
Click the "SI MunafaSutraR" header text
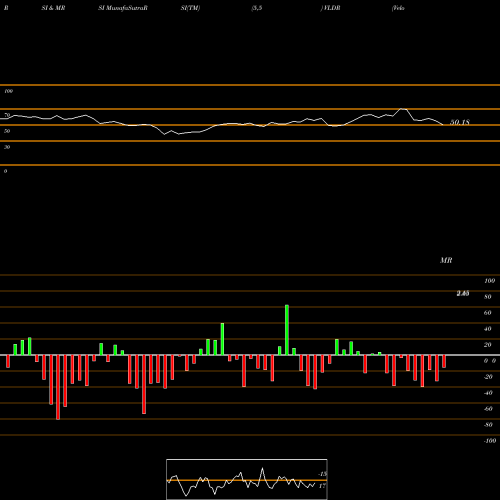(123, 8)
